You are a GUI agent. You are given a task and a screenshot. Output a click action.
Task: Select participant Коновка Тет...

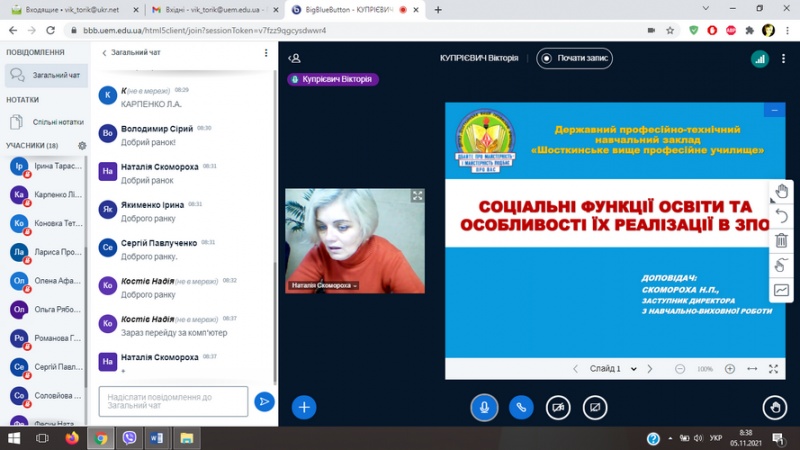[46, 223]
